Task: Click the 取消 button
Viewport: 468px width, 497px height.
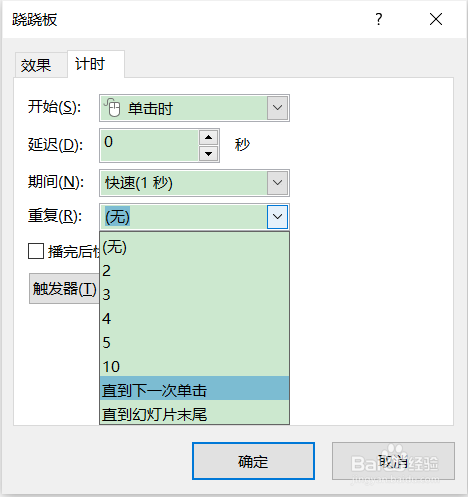Action: [x=393, y=461]
